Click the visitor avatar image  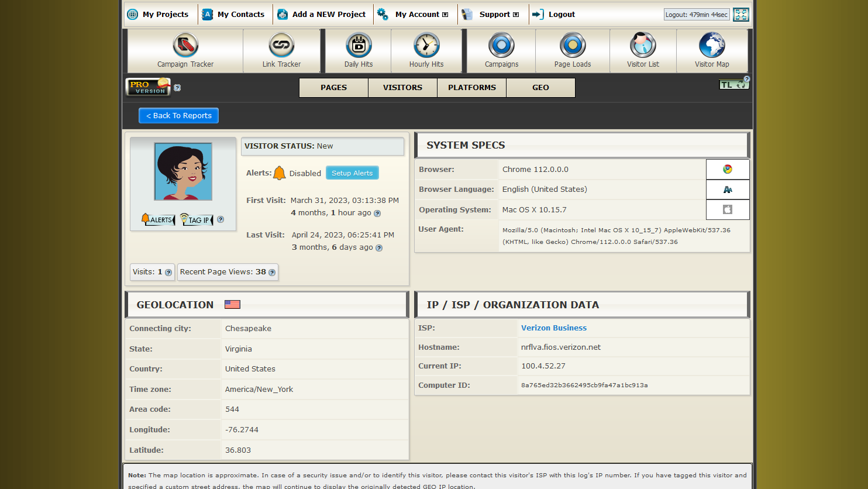pyautogui.click(x=183, y=171)
